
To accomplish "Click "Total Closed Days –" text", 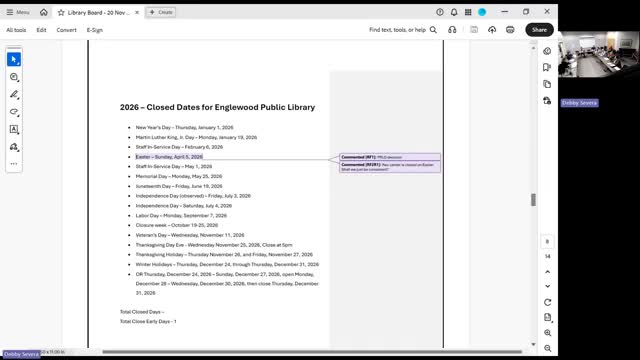I will click(x=142, y=312).
